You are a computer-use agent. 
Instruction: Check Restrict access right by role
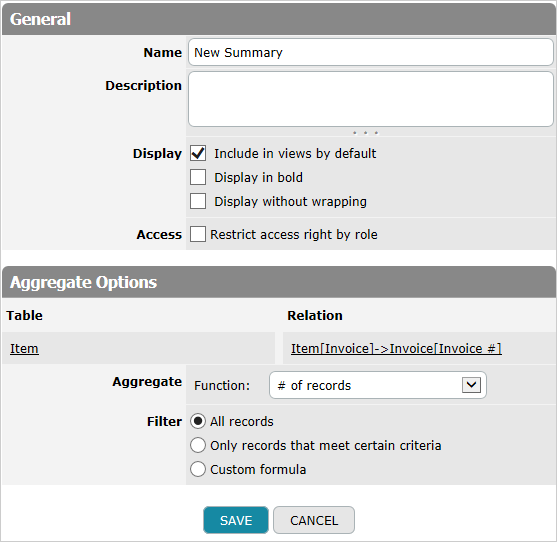coord(198,234)
